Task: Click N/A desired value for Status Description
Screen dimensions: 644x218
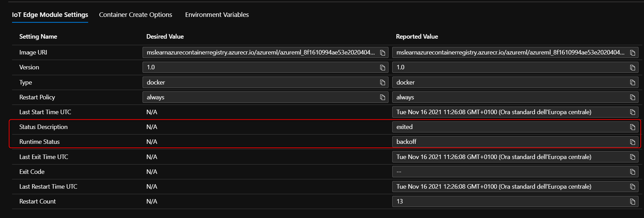Action: click(x=152, y=127)
